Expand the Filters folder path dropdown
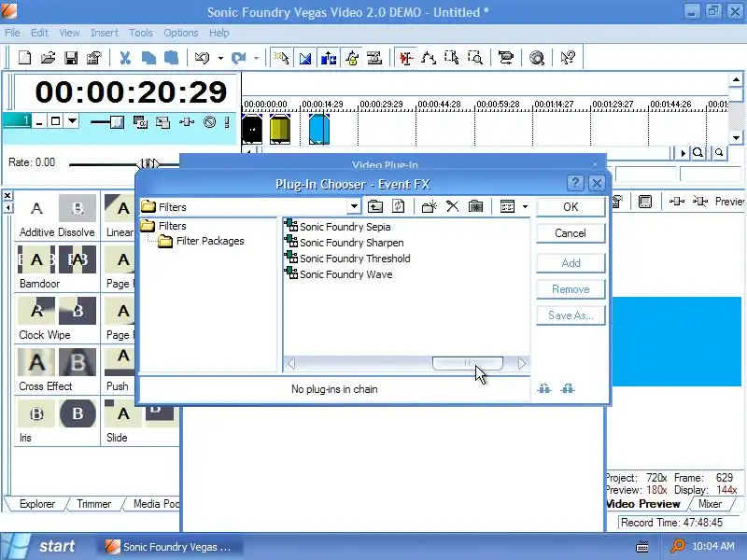The height and width of the screenshot is (560, 747). pos(354,206)
